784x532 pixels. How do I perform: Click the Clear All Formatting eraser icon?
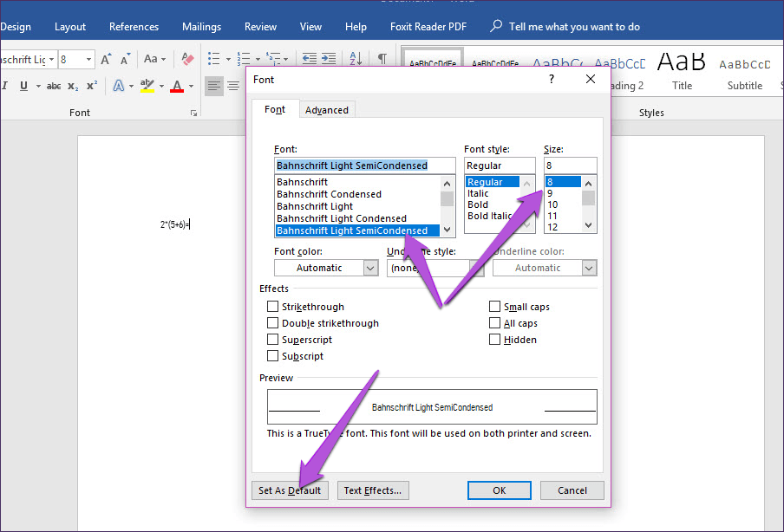click(x=187, y=60)
